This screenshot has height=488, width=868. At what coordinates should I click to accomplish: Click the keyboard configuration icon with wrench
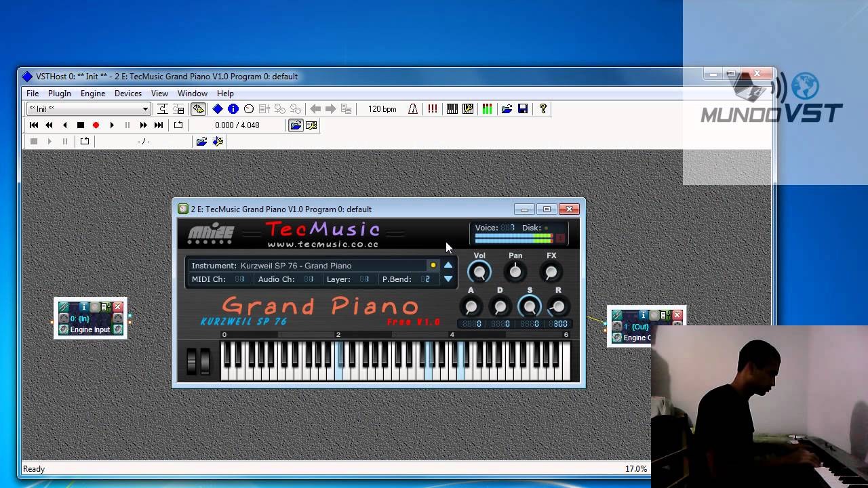coord(468,109)
